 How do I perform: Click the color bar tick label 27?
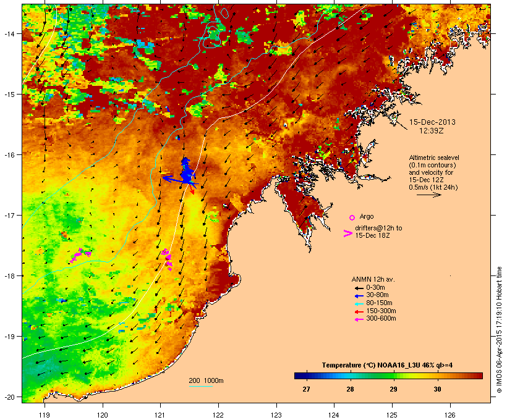click(306, 389)
